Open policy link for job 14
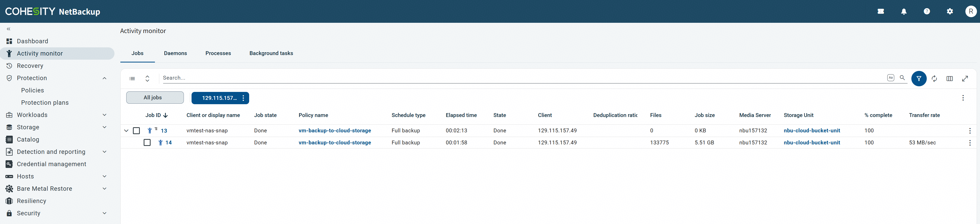980x224 pixels. [334, 143]
